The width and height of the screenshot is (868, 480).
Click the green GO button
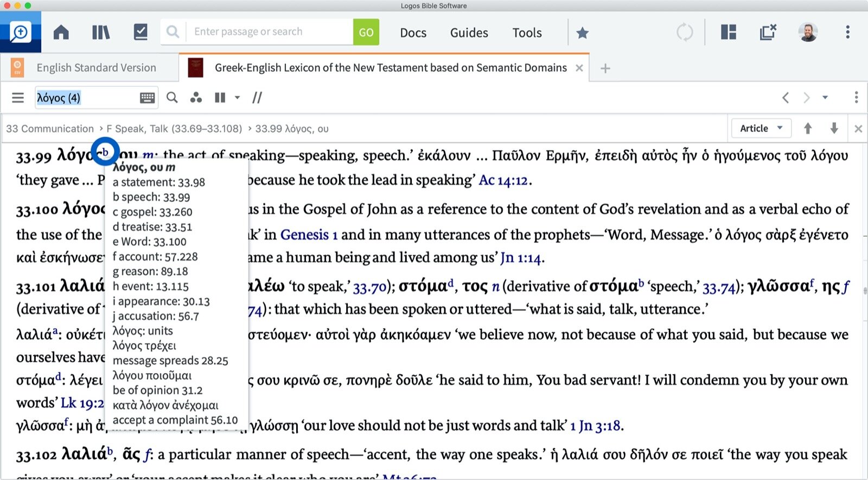pyautogui.click(x=366, y=33)
